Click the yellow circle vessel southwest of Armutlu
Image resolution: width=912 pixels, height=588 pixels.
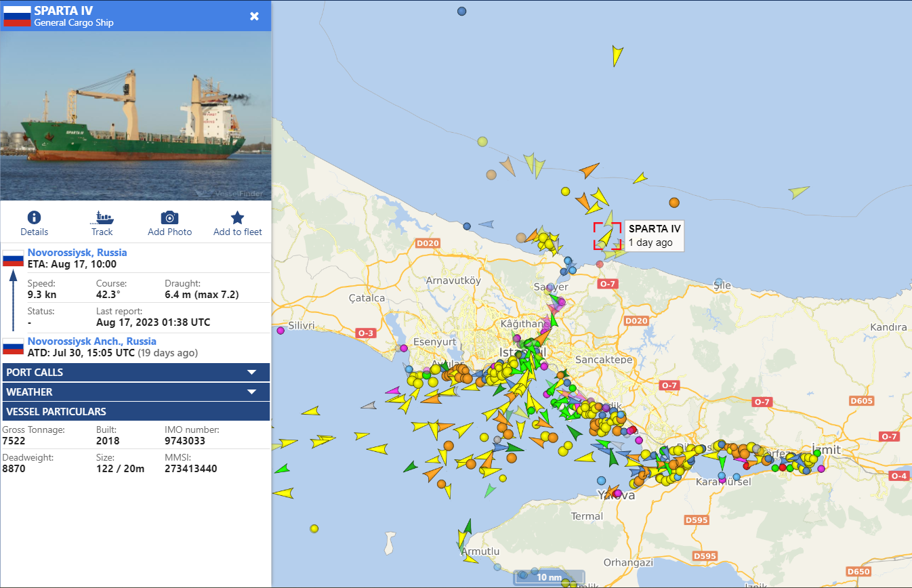point(314,528)
